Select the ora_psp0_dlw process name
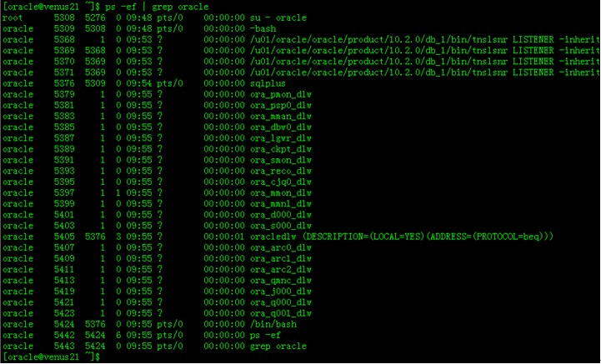Screen dimensions: 601x364 281,105
